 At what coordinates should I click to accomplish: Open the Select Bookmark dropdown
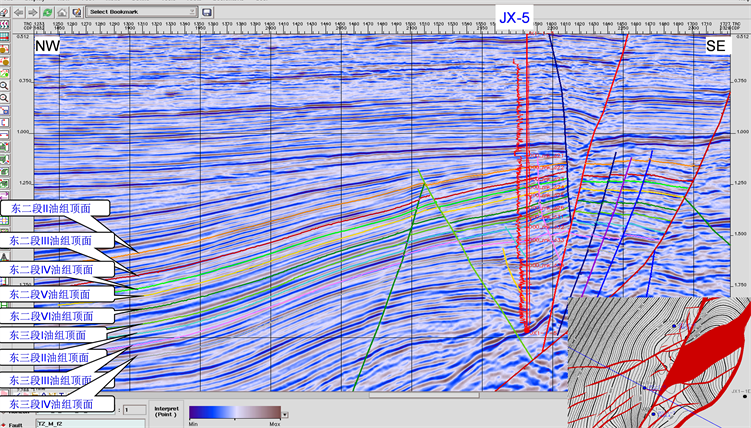tap(141, 12)
